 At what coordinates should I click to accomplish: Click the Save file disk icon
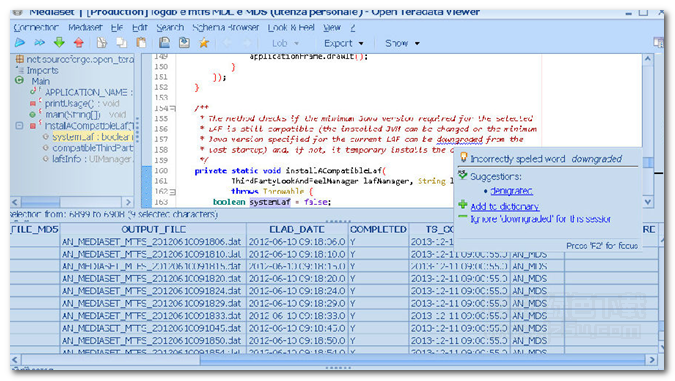point(164,43)
